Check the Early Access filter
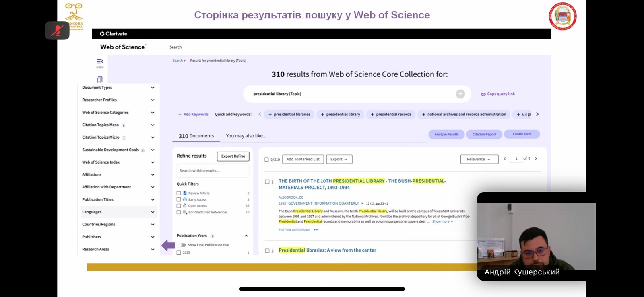This screenshot has height=297, width=644. click(x=179, y=199)
